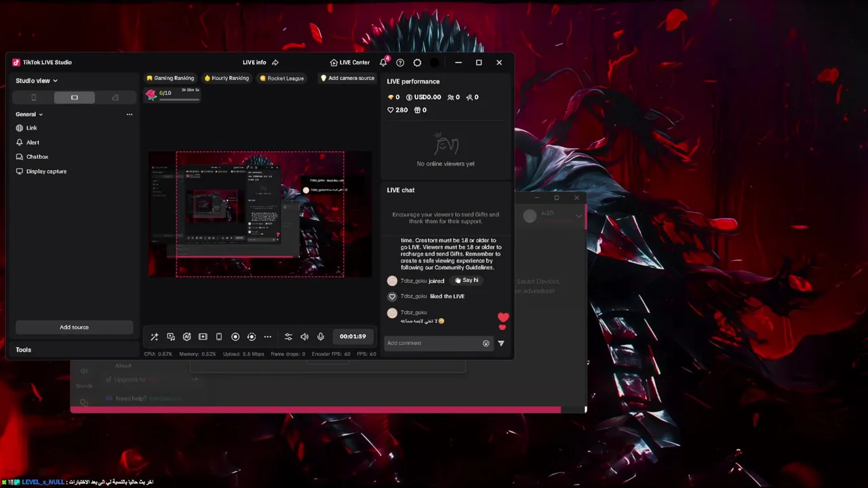The width and height of the screenshot is (868, 488).
Task: Open LIVE Center
Action: 350,62
